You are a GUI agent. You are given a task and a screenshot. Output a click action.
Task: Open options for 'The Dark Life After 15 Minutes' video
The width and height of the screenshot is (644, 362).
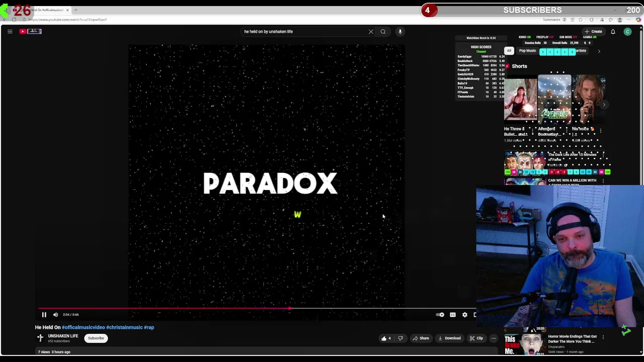[x=603, y=155]
